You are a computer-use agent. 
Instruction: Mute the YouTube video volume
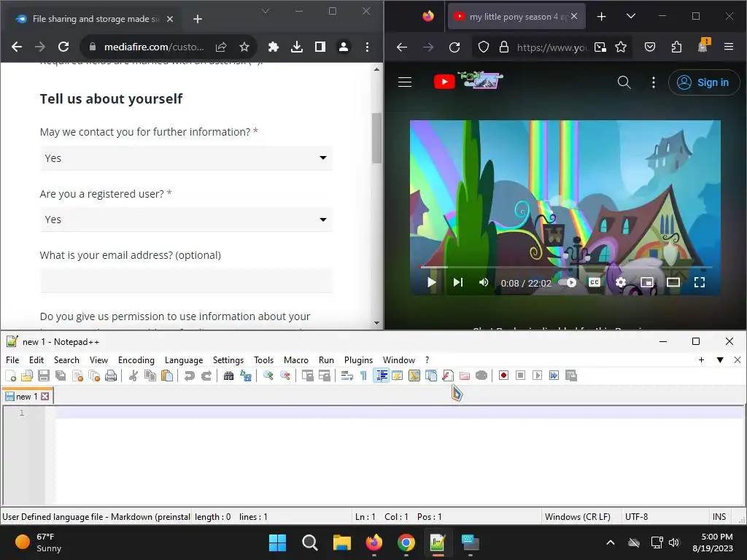(484, 282)
